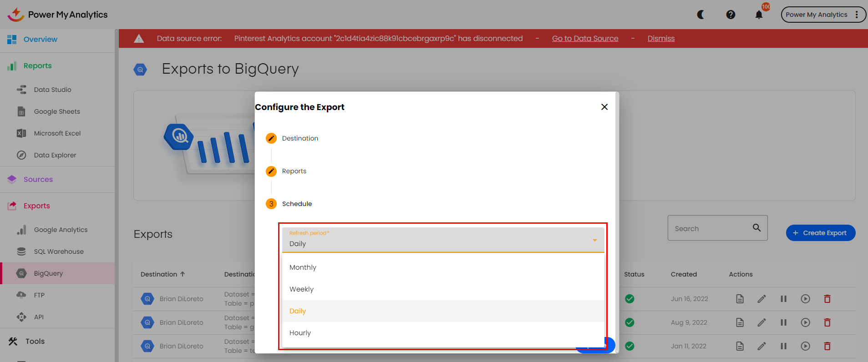Screen dimensions: 868x362
Task: Close the Configure the Export dialog
Action: click(604, 107)
